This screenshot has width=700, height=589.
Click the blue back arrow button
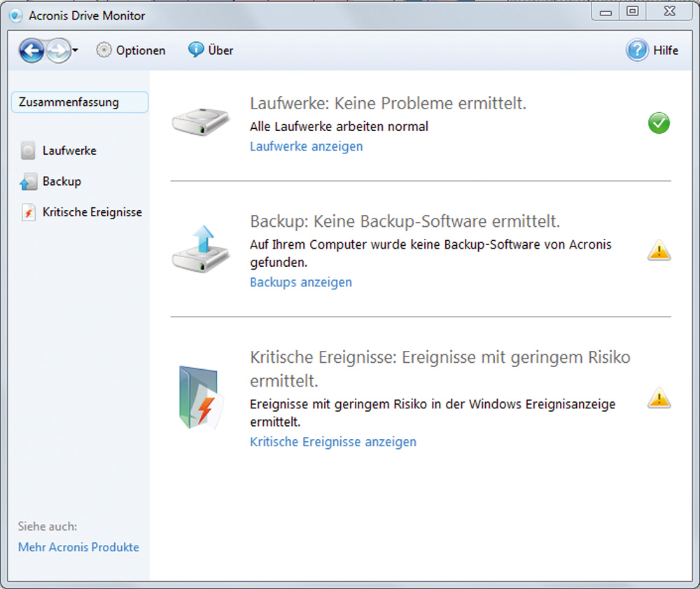pyautogui.click(x=31, y=50)
